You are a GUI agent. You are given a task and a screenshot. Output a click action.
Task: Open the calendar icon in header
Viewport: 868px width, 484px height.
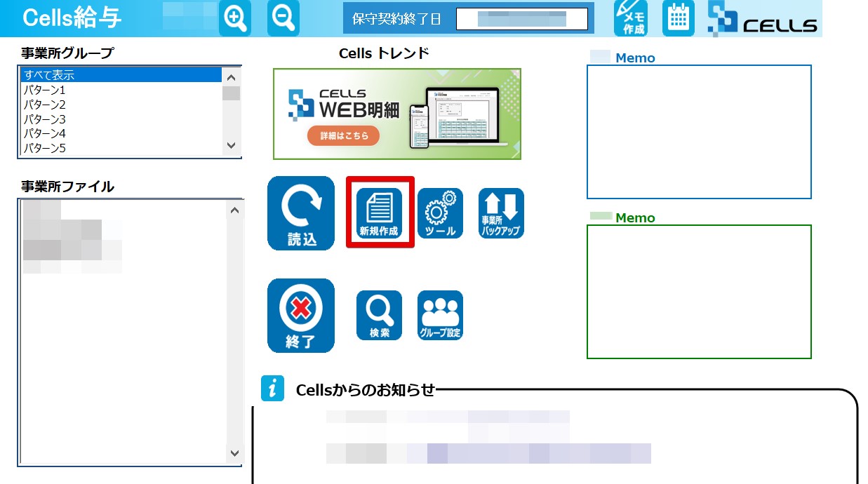pyautogui.click(x=678, y=18)
